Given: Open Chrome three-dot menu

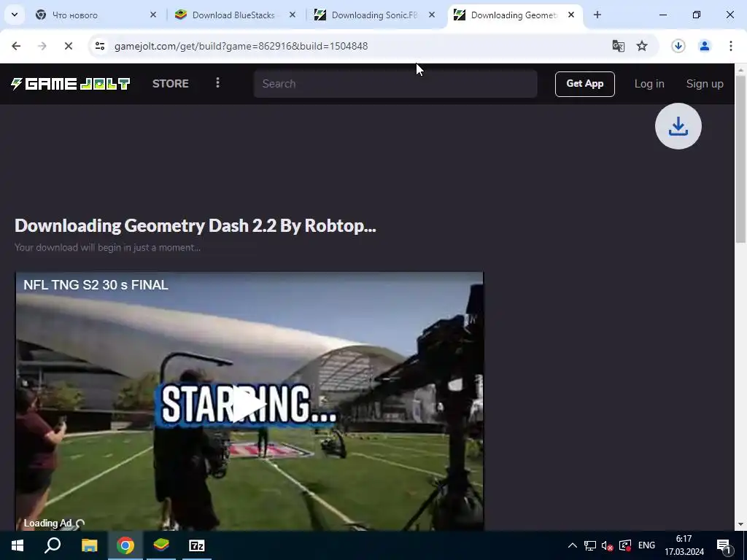Looking at the screenshot, I should (x=731, y=46).
